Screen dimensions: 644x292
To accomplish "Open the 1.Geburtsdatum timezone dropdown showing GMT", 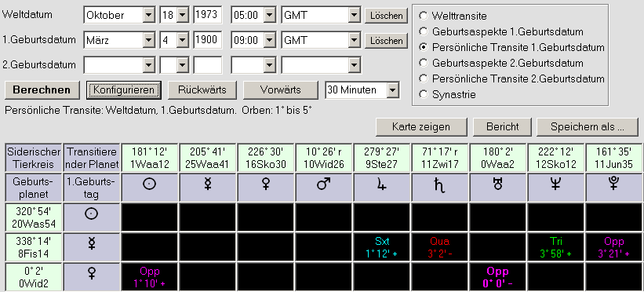I will click(354, 40).
